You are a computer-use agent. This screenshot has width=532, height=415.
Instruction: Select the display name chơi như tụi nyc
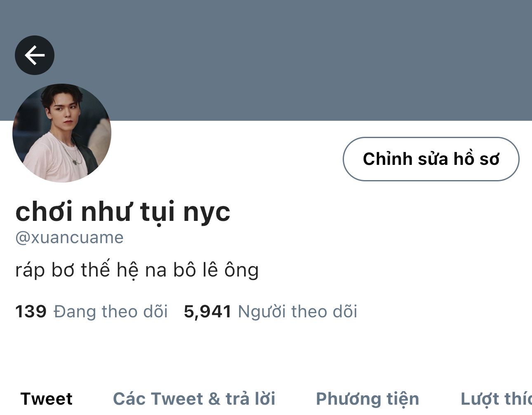(123, 211)
